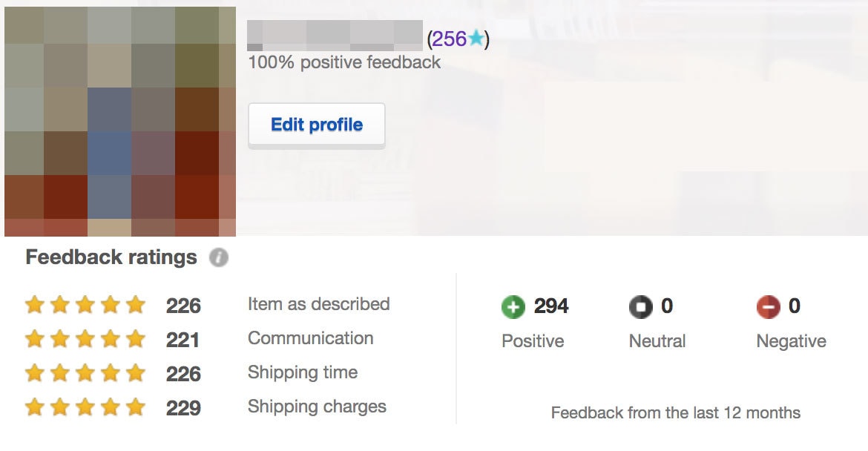
Task: Click the red Negative minus icon
Action: [769, 306]
